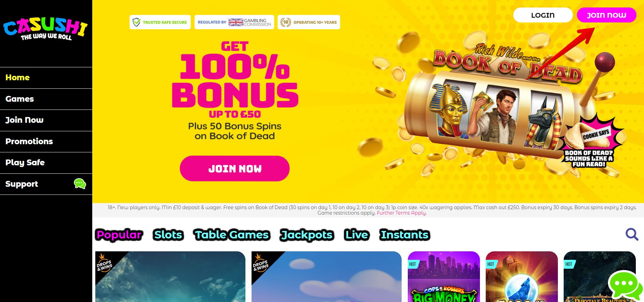The image size is (644, 302).
Task: Open the Instants tab
Action: click(405, 235)
